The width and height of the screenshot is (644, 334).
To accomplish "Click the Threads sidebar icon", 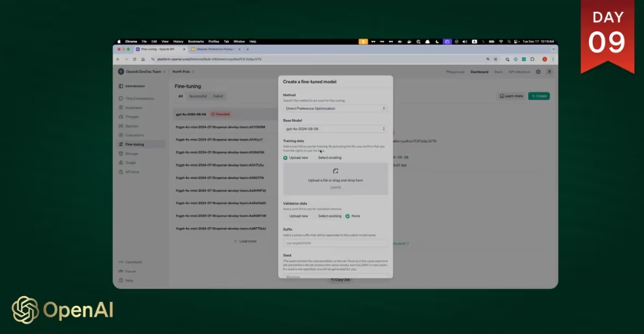I will click(x=121, y=117).
